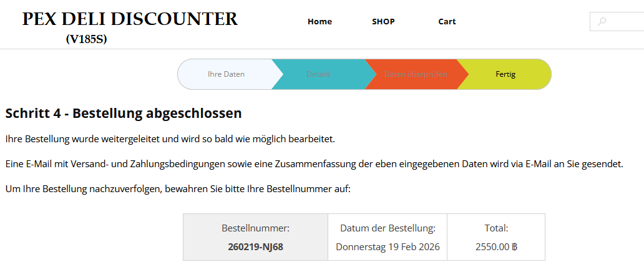Go to the SHOP page
Screen dimensions: 644x267
tap(383, 22)
